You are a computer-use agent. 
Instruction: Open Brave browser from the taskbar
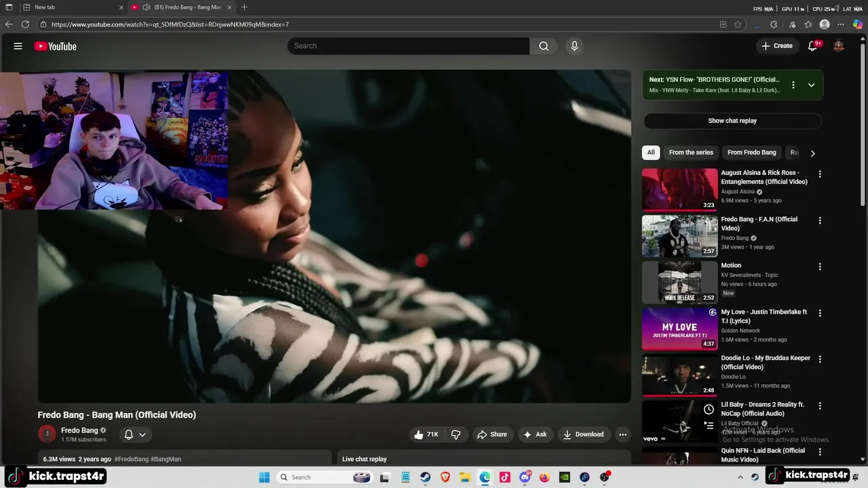(x=445, y=477)
